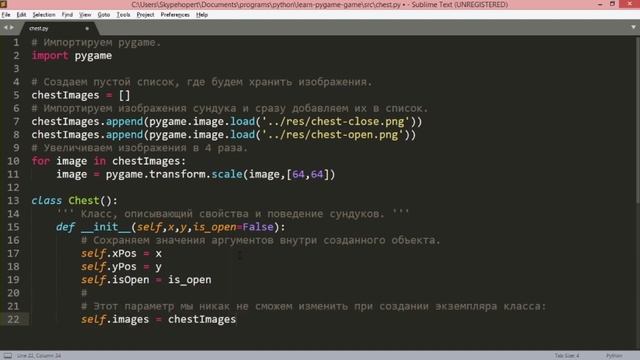The image size is (640, 360).
Task: Click 'load' on line 8
Action: pos(242,135)
